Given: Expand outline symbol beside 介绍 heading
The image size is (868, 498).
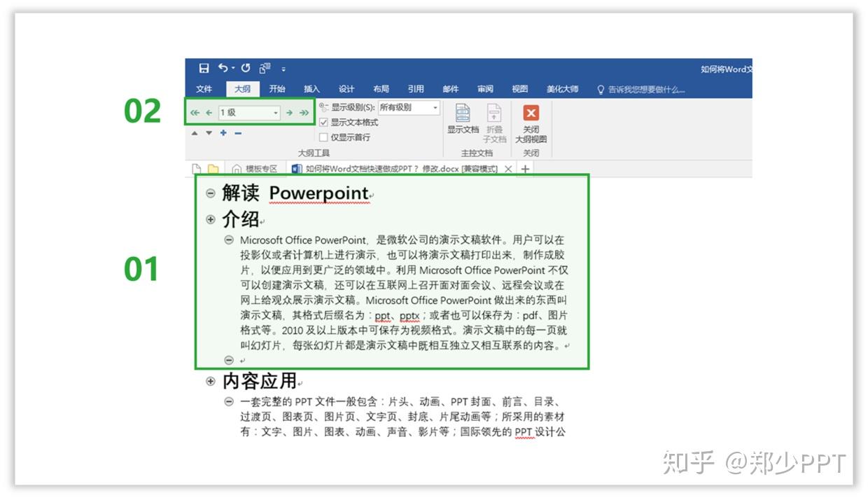Looking at the screenshot, I should click(x=211, y=219).
